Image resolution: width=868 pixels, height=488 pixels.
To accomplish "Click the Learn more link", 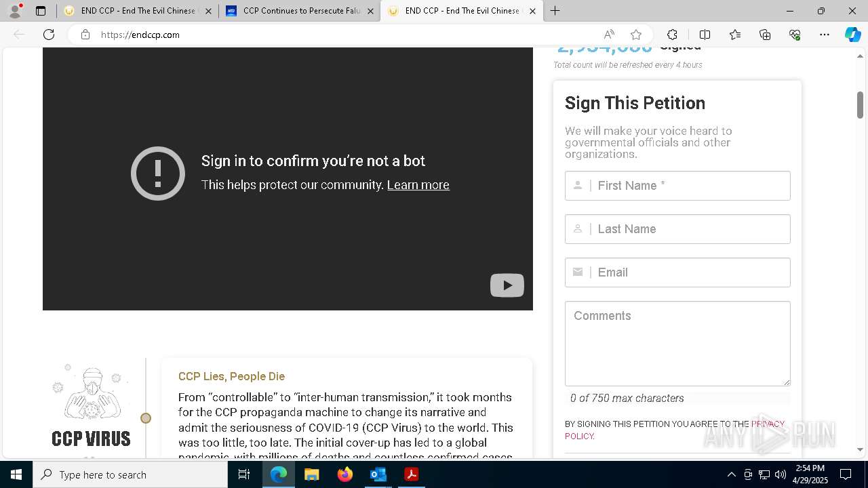I will [418, 185].
